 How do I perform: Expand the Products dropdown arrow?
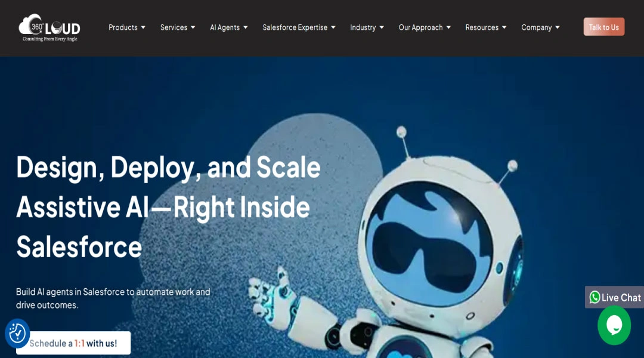pyautogui.click(x=143, y=27)
